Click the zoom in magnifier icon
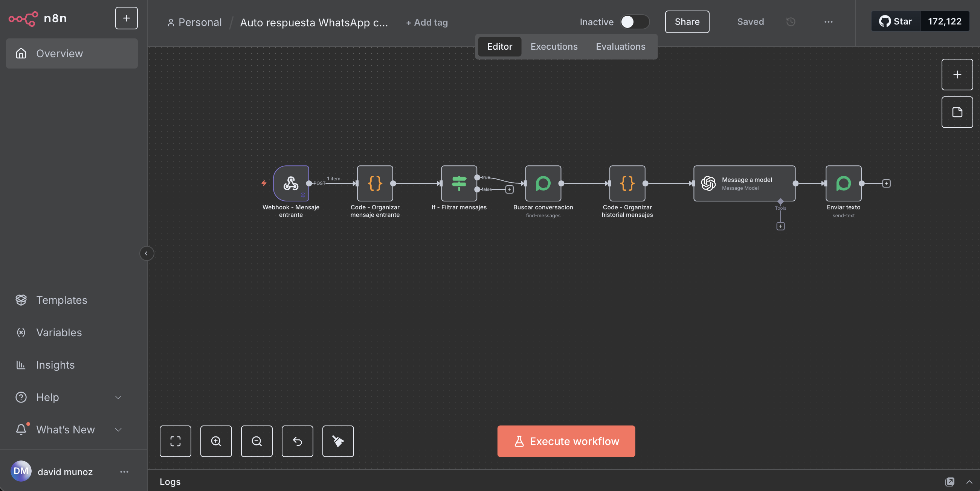 (x=216, y=441)
